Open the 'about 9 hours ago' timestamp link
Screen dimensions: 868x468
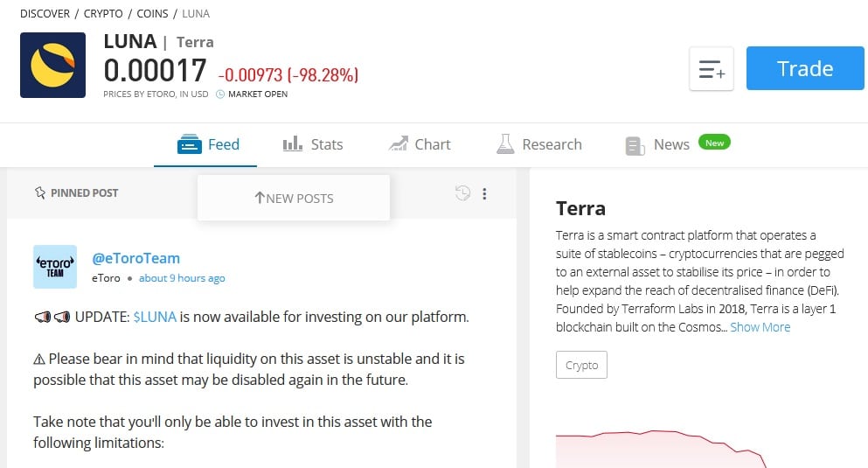click(182, 278)
